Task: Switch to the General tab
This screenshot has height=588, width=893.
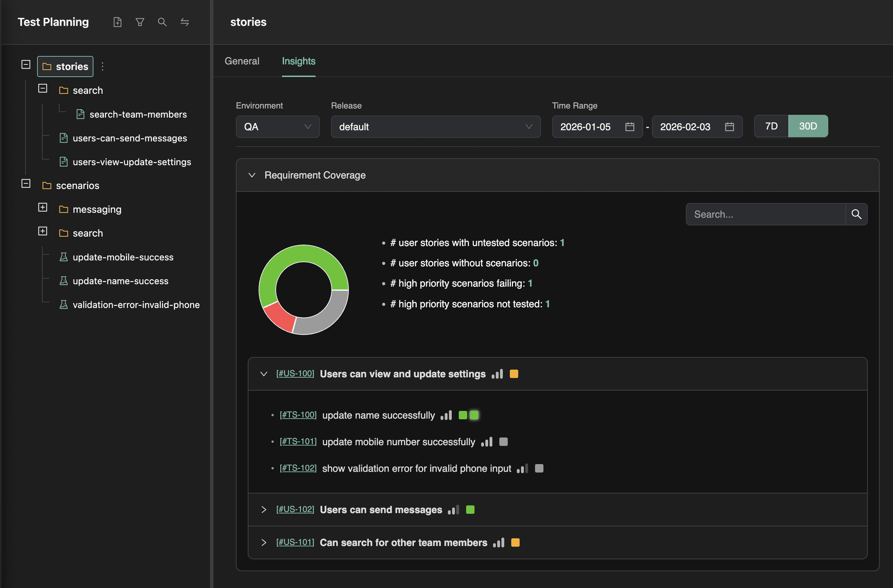Action: point(242,61)
